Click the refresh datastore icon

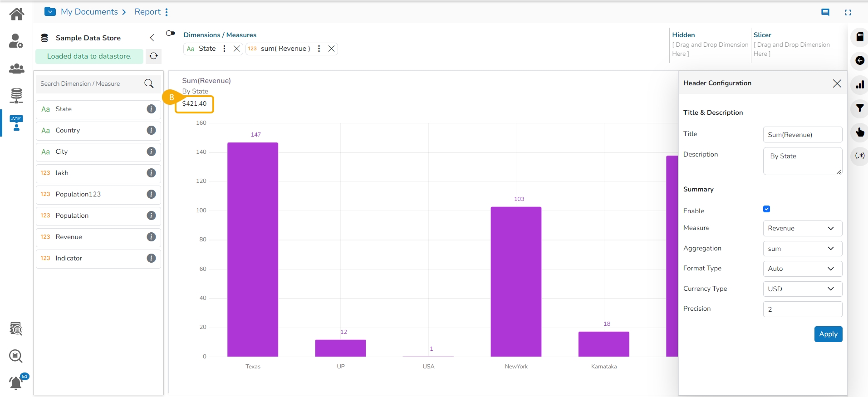[154, 56]
